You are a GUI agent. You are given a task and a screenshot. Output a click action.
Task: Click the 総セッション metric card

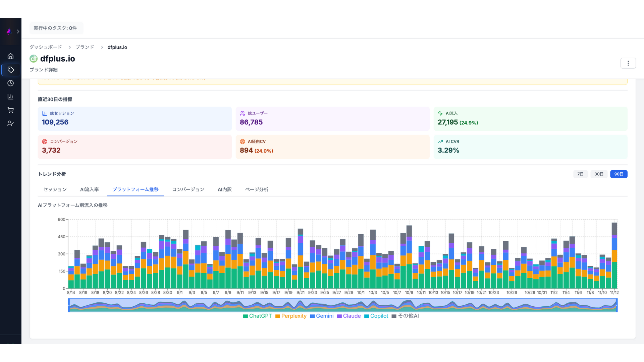[x=135, y=119]
